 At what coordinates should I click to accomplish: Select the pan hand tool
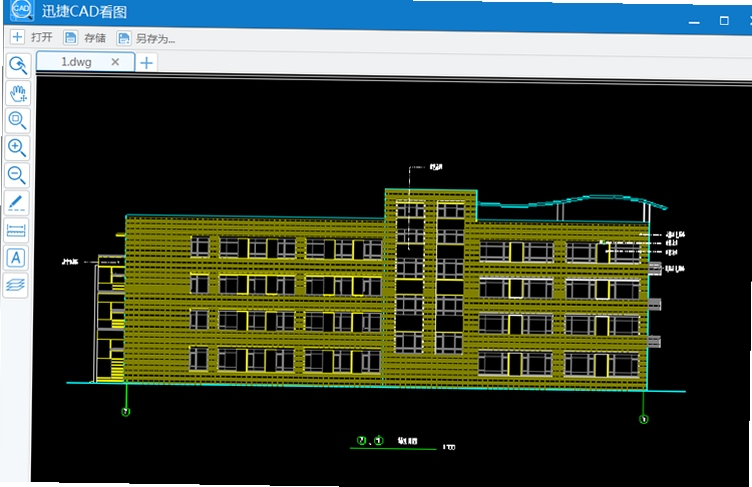(x=18, y=93)
